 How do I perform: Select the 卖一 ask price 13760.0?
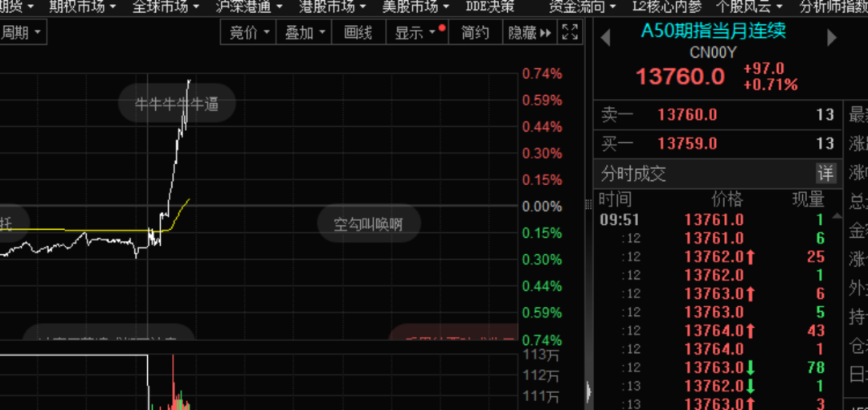point(687,115)
